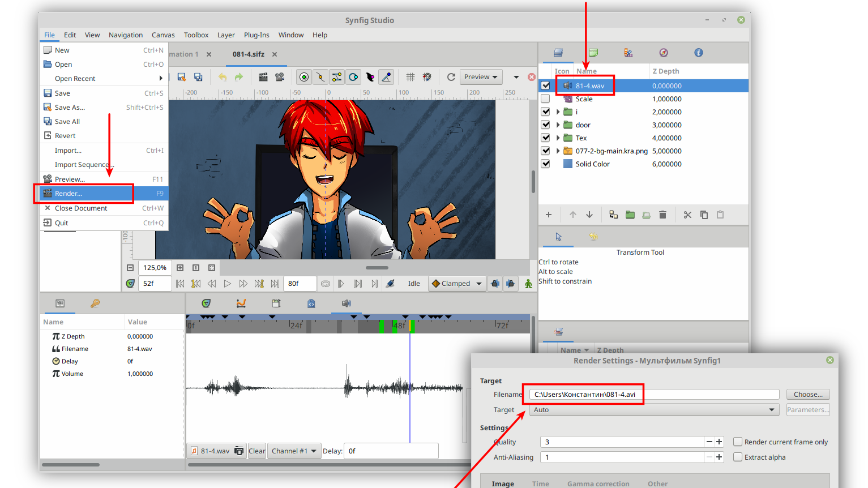
Task: Open the Layer menu
Action: (226, 35)
